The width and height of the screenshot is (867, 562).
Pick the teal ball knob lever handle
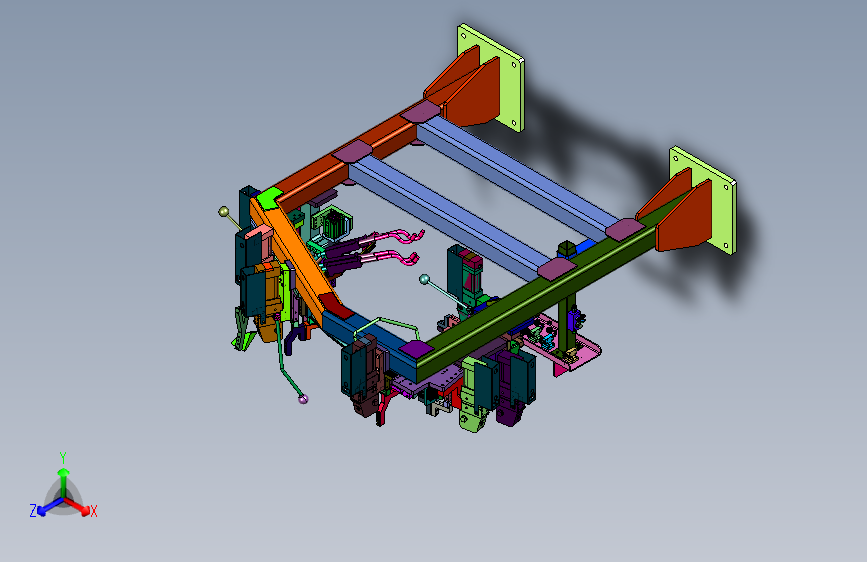click(424, 279)
